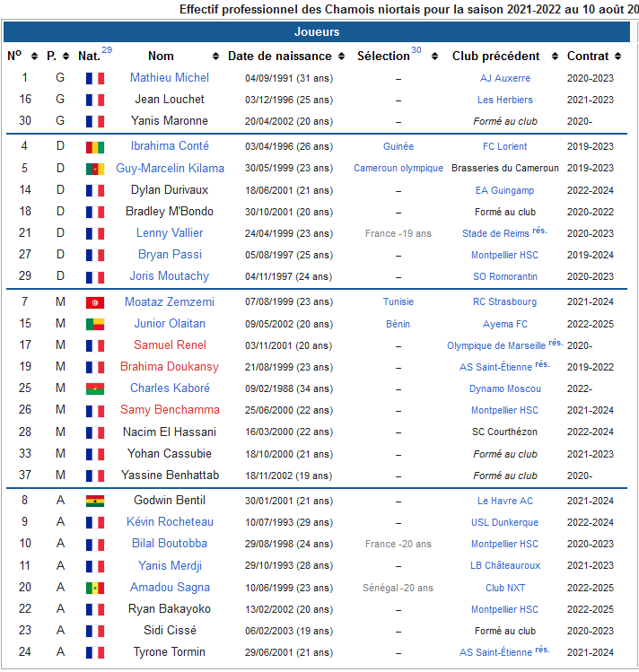The height and width of the screenshot is (672, 639).
Task: Sort by Nom column arrows
Action: point(216,57)
